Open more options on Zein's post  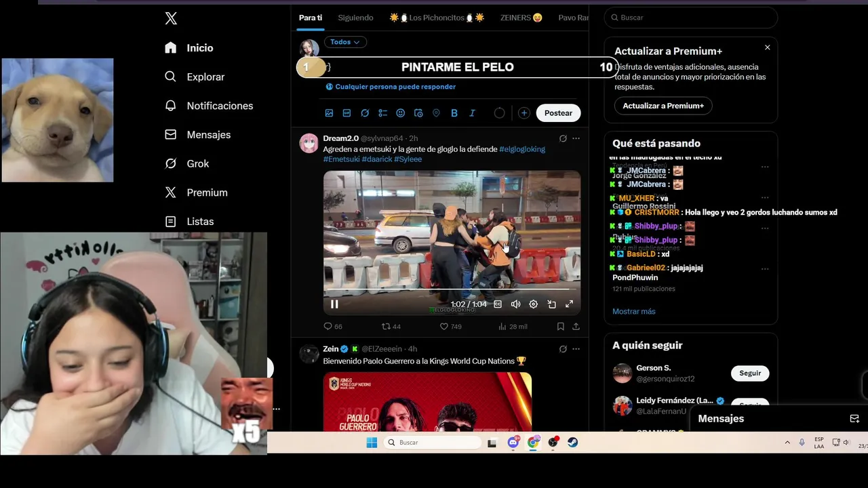pyautogui.click(x=576, y=349)
